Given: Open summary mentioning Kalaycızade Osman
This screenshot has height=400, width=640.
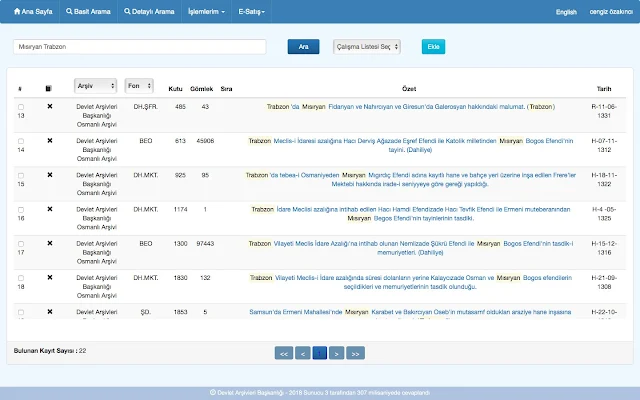Looking at the screenshot, I should [x=411, y=282].
